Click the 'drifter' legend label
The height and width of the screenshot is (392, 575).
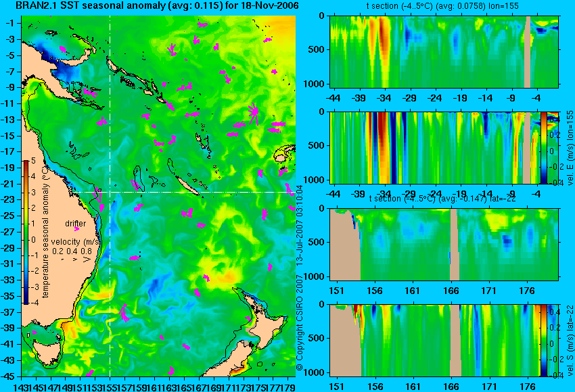tap(76, 224)
